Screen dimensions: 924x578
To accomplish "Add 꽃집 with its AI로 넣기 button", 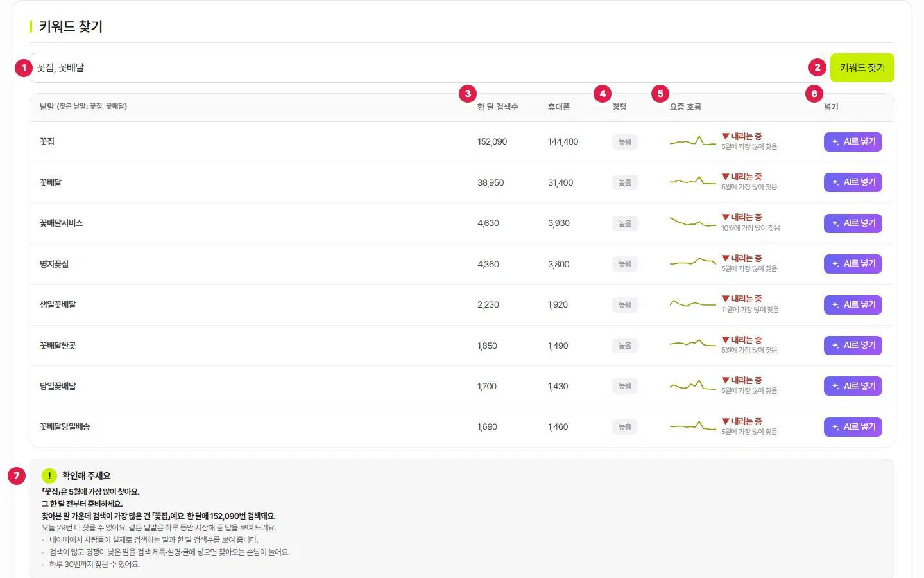I will [x=853, y=142].
